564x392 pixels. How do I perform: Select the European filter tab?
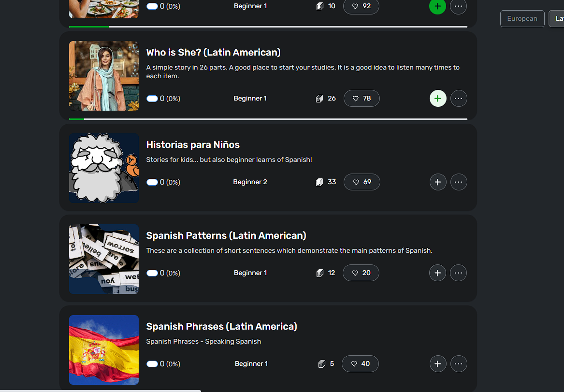[x=522, y=19]
